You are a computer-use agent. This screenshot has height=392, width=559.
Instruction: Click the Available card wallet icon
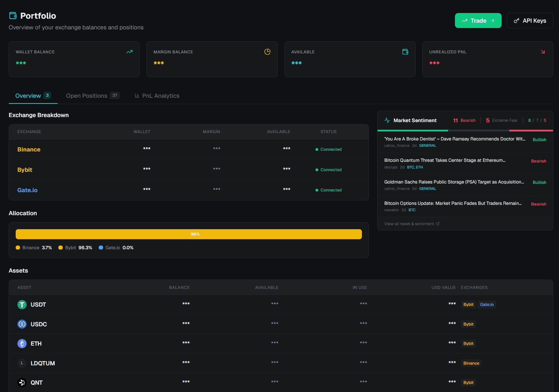(405, 52)
